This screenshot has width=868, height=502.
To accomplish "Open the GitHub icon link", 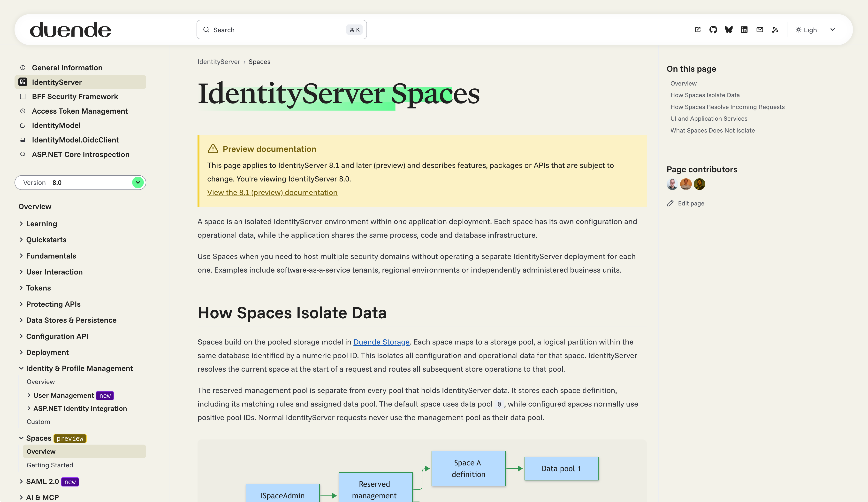I will pos(713,30).
